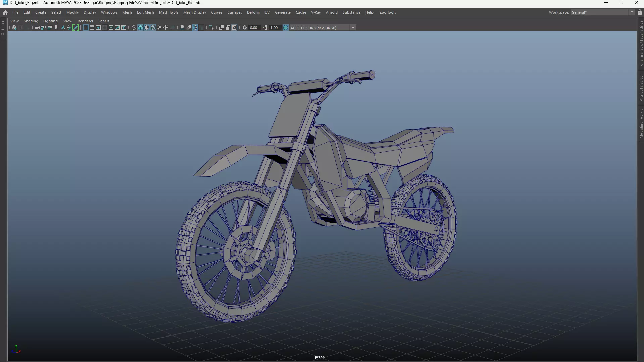Open the Edit Mesh menu

pos(145,12)
